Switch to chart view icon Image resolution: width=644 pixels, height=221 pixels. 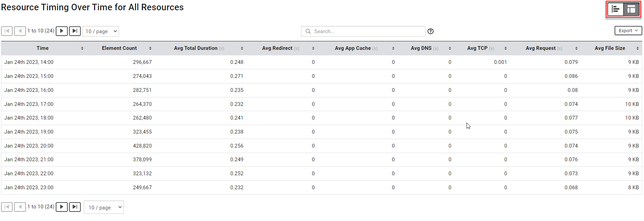tap(616, 9)
